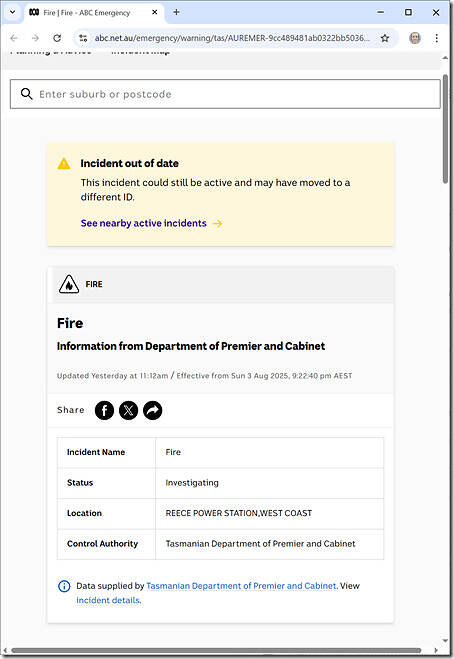This screenshot has width=454, height=659.
Task: Open the incident details link
Action: point(108,600)
